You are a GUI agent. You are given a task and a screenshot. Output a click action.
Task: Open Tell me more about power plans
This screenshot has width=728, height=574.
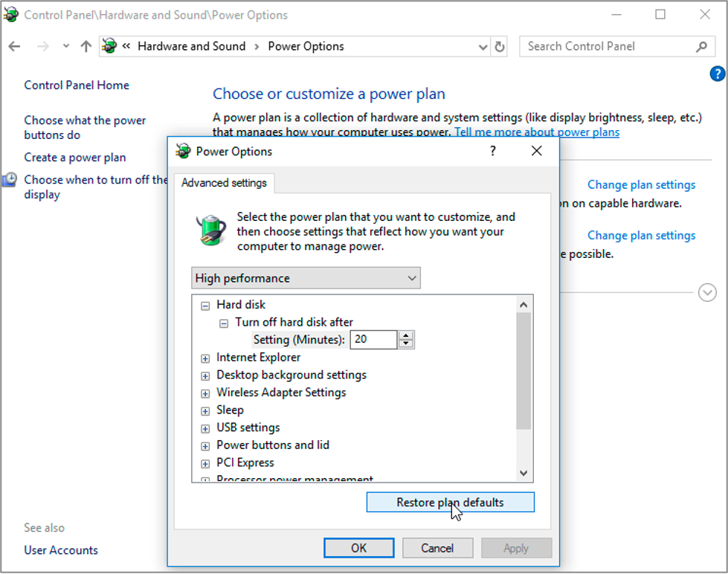click(x=537, y=132)
